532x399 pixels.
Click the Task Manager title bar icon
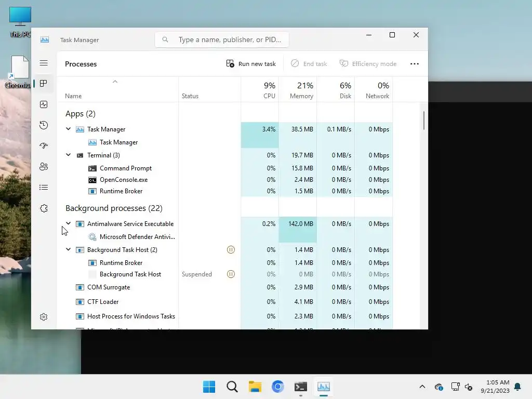[x=45, y=39]
